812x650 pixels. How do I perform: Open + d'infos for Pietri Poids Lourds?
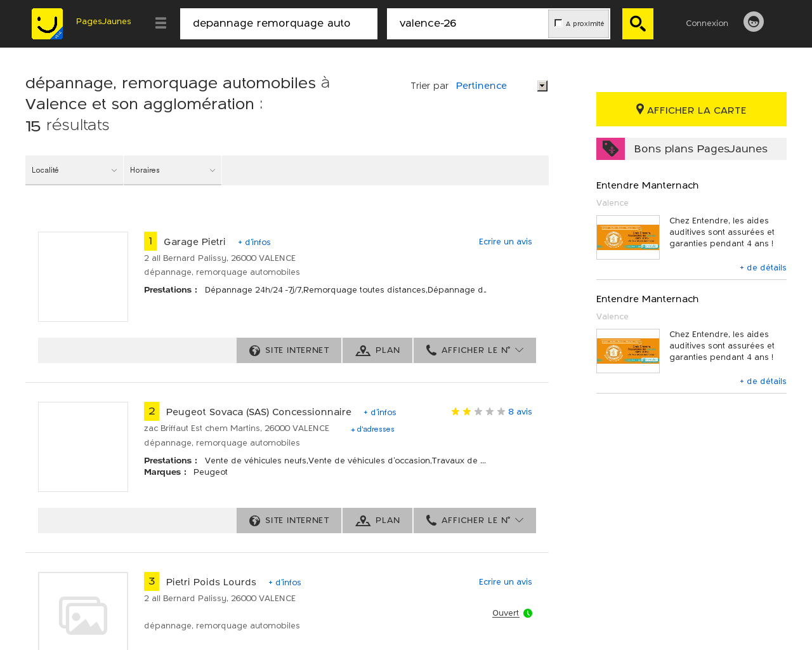click(x=285, y=582)
